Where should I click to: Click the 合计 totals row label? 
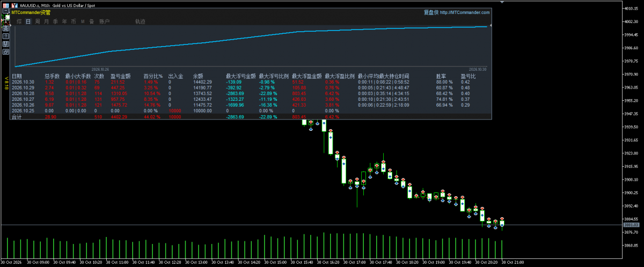(17, 116)
